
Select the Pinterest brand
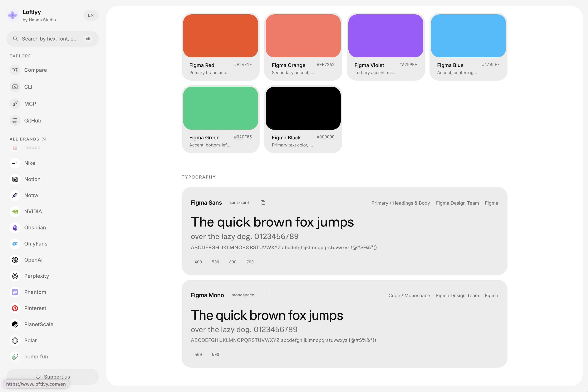[35, 308]
